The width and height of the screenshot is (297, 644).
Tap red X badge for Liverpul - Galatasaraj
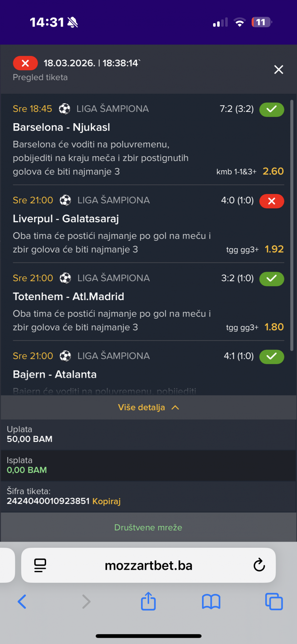coord(271,201)
